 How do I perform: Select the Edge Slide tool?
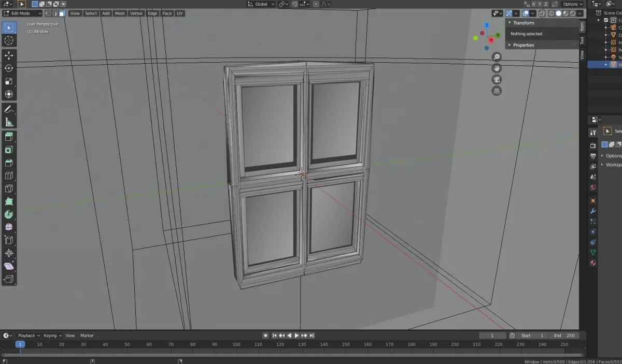point(9,240)
